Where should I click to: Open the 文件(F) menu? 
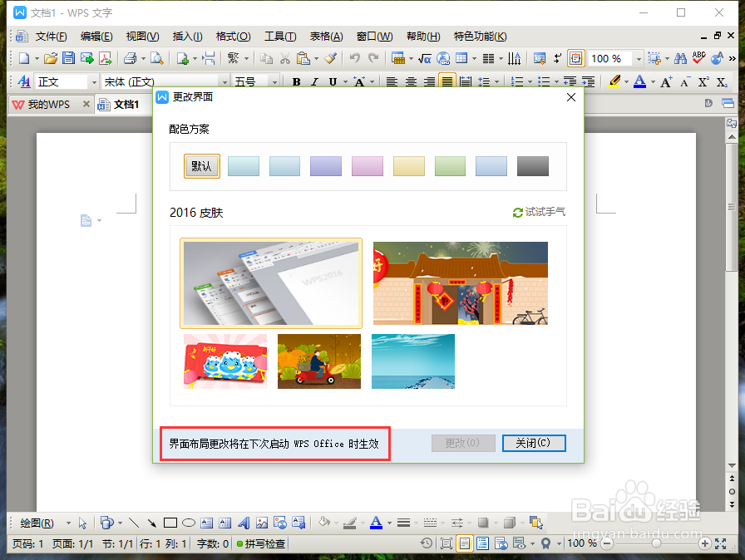51,36
